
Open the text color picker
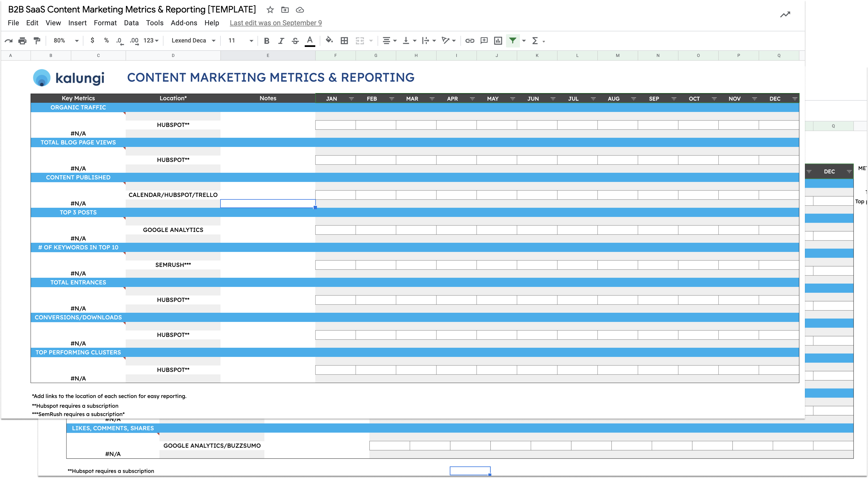click(x=310, y=41)
